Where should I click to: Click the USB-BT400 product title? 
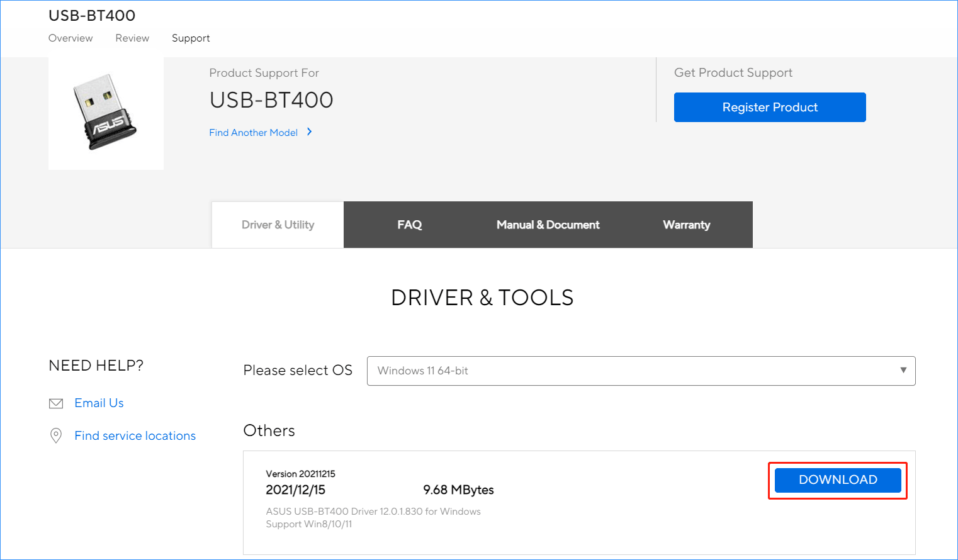pos(92,15)
